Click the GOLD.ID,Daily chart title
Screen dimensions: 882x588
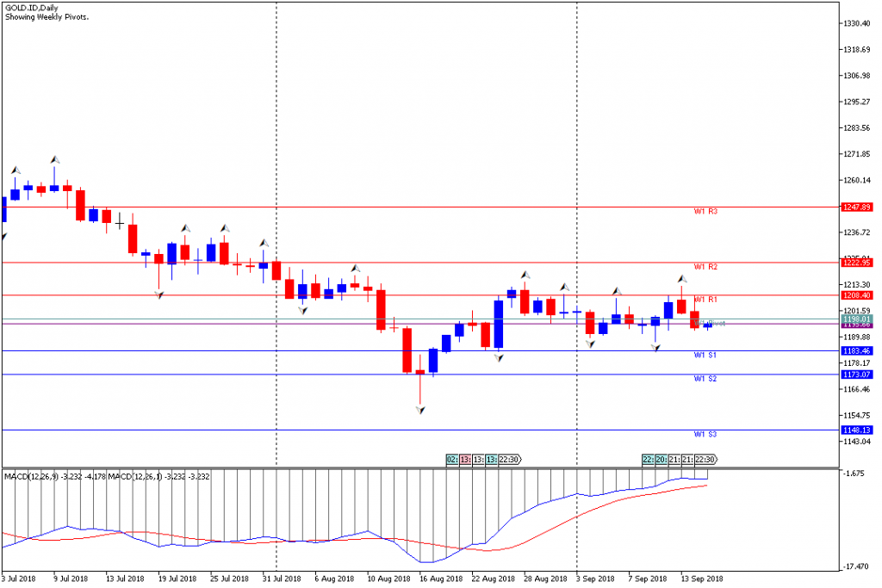[32, 8]
